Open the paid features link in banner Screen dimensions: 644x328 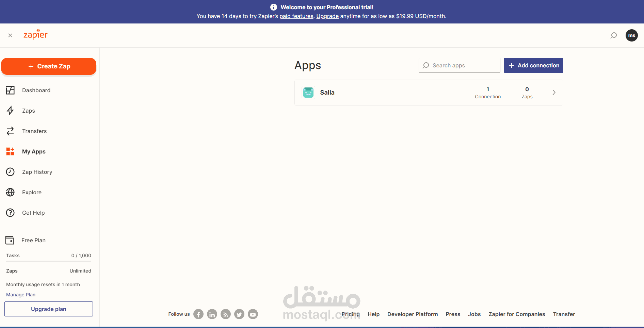pyautogui.click(x=296, y=16)
